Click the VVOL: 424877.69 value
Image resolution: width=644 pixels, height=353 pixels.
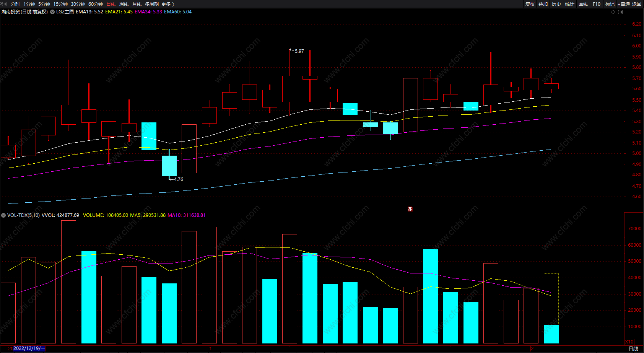point(60,215)
